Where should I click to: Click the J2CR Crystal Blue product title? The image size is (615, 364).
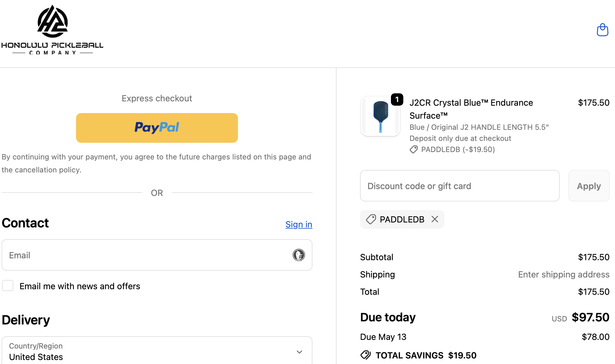click(471, 109)
